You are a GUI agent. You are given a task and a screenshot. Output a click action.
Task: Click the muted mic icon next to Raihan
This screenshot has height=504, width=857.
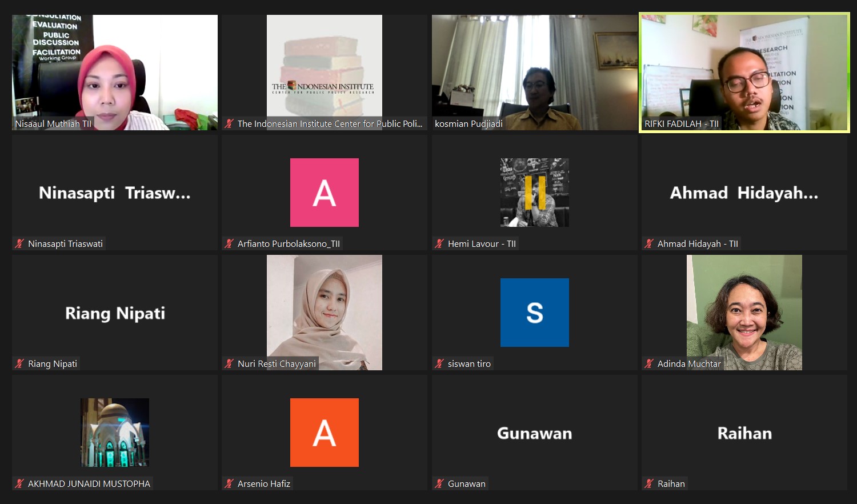pyautogui.click(x=649, y=484)
